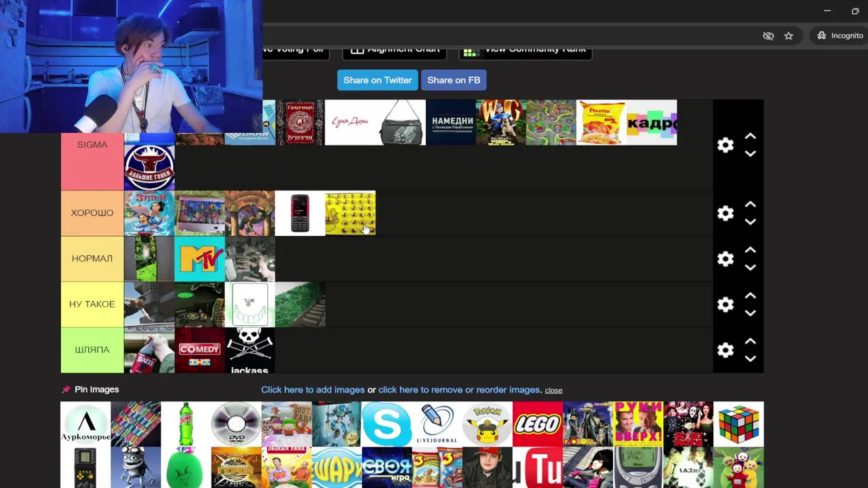The height and width of the screenshot is (488, 868).
Task: Pick the Crazy Frog image
Action: tap(136, 468)
